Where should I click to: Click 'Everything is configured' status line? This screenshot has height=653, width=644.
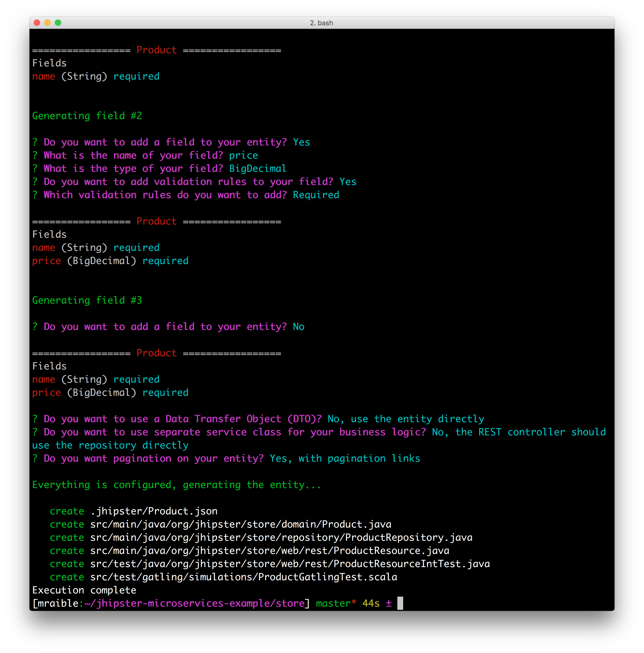point(177,485)
